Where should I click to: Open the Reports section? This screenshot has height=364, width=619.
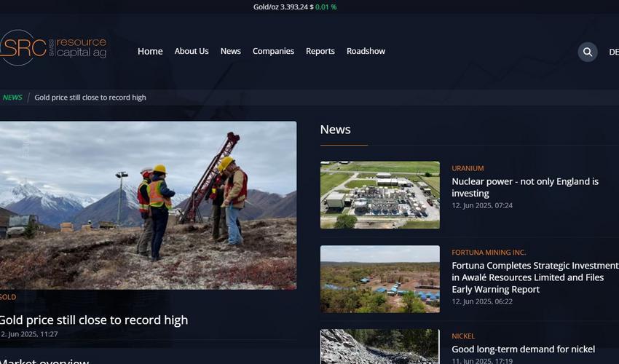(x=320, y=51)
